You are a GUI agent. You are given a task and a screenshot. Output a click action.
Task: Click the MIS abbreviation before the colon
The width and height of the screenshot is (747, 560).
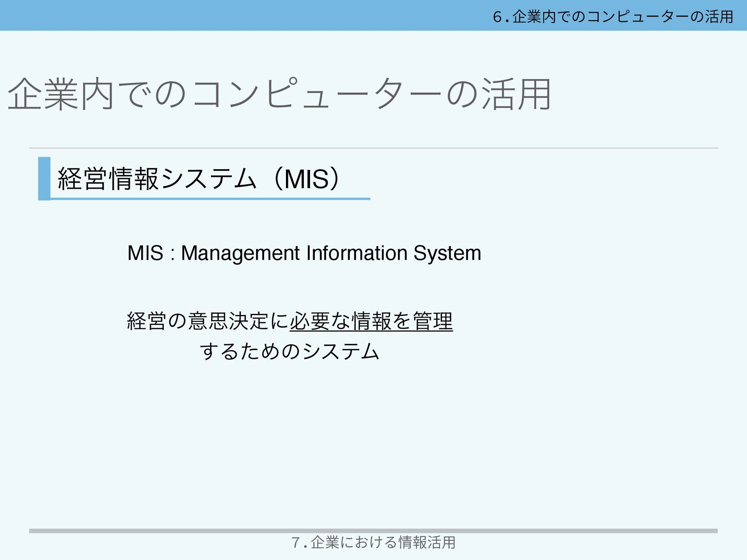coord(145,253)
